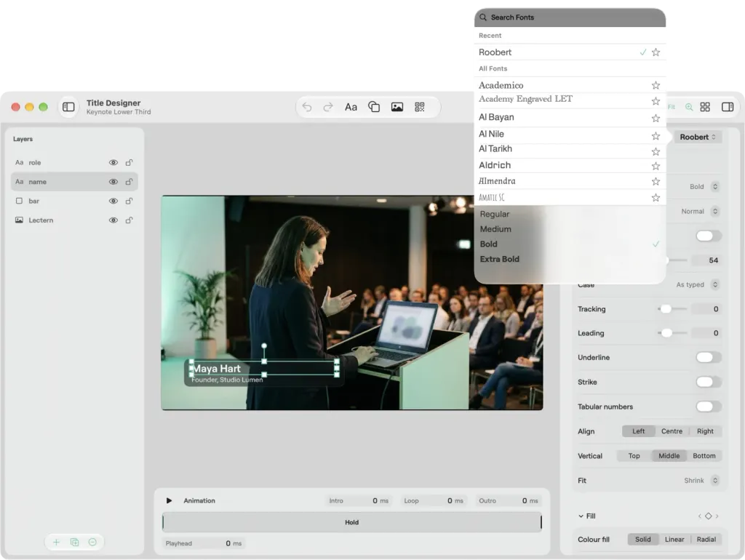Star the Al Bayan font
745x560 pixels.
(656, 119)
